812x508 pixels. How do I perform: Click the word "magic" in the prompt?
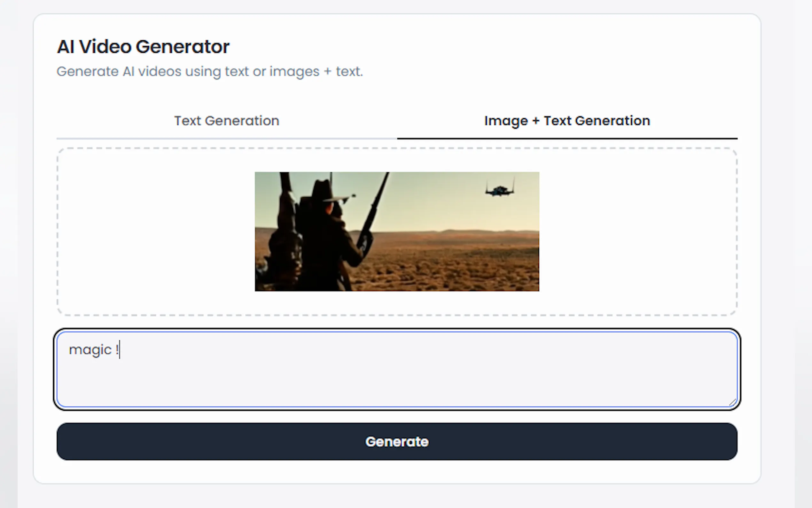90,350
